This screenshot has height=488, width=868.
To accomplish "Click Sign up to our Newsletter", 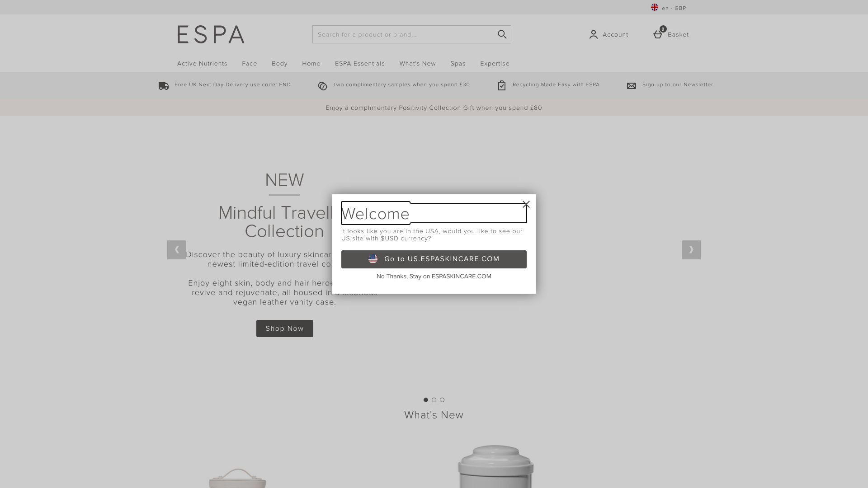I will 678,85.
